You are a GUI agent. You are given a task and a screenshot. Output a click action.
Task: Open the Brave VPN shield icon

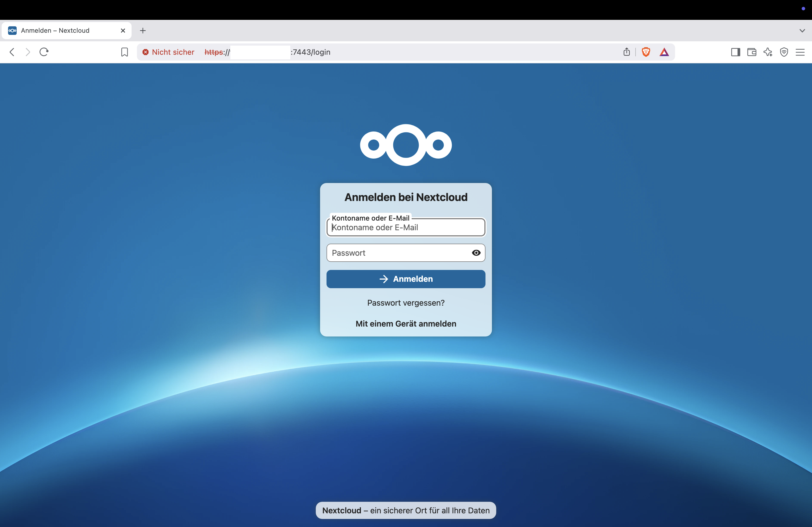point(784,52)
